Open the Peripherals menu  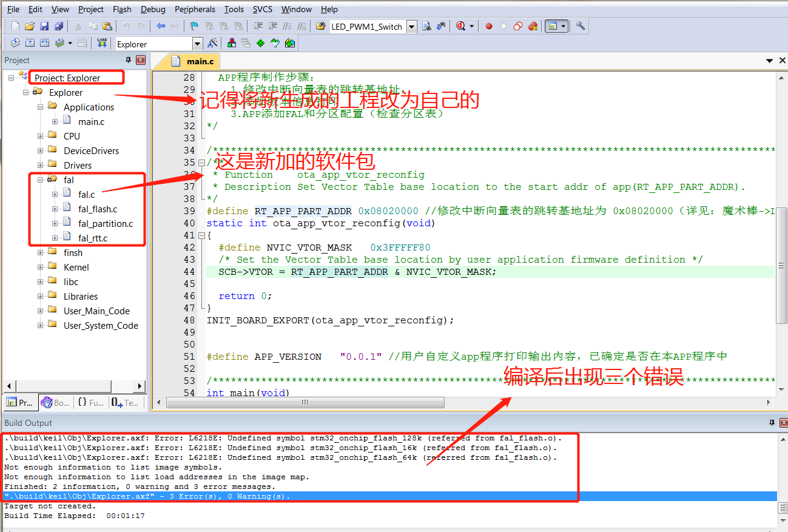coord(195,9)
